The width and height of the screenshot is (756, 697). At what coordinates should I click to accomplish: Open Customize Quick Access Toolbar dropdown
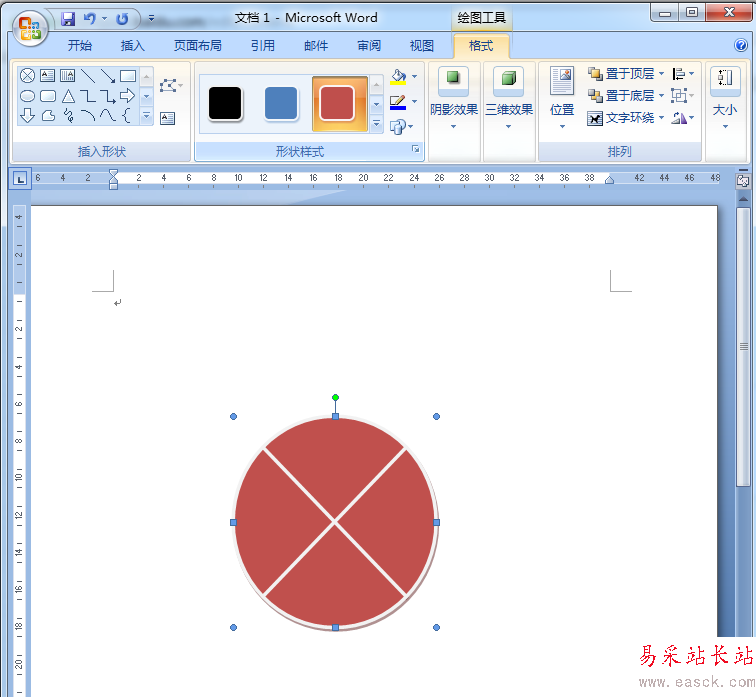[151, 18]
